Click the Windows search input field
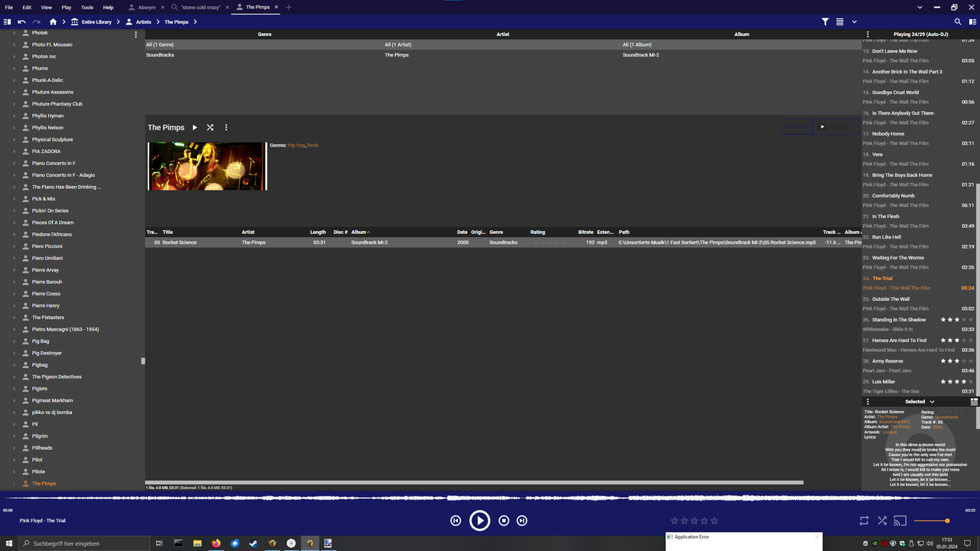The height and width of the screenshot is (551, 980). pyautogui.click(x=83, y=543)
